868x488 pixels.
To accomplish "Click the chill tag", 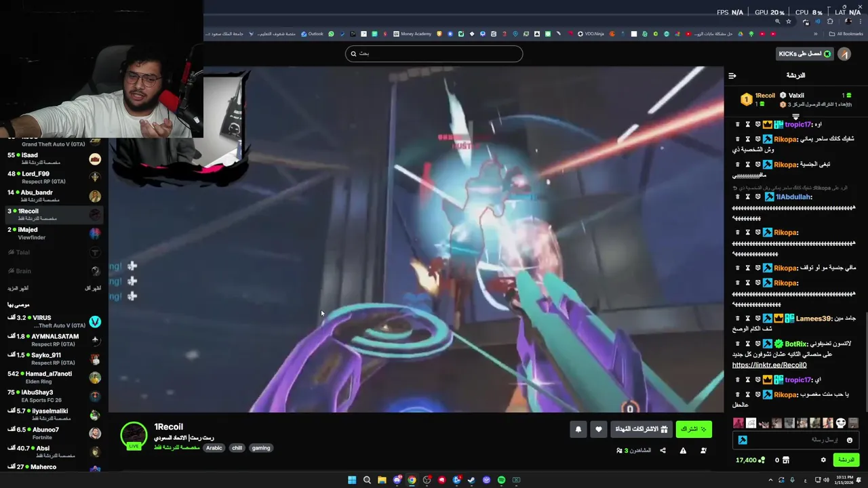I will click(237, 448).
